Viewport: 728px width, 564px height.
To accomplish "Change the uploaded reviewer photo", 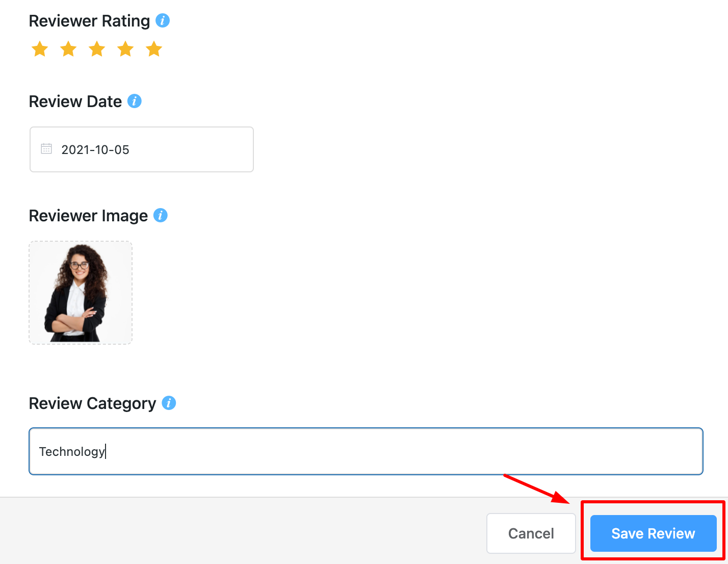I will (81, 293).
